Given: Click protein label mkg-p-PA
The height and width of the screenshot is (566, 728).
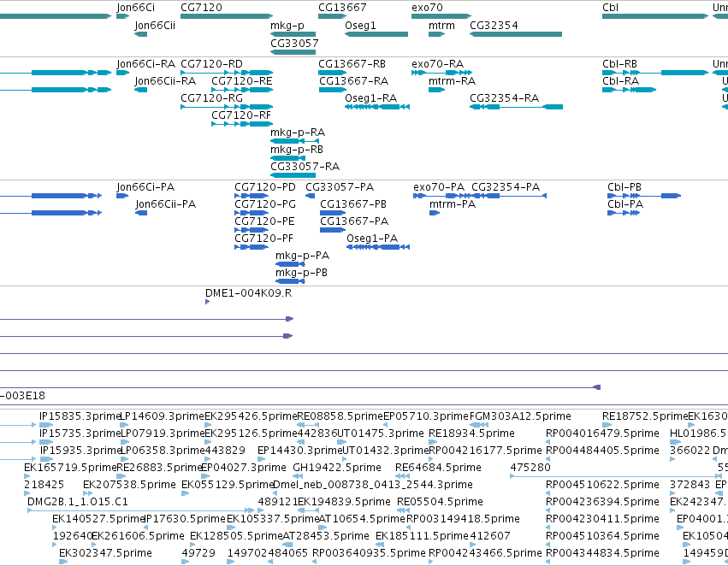Looking at the screenshot, I should 302,256.
